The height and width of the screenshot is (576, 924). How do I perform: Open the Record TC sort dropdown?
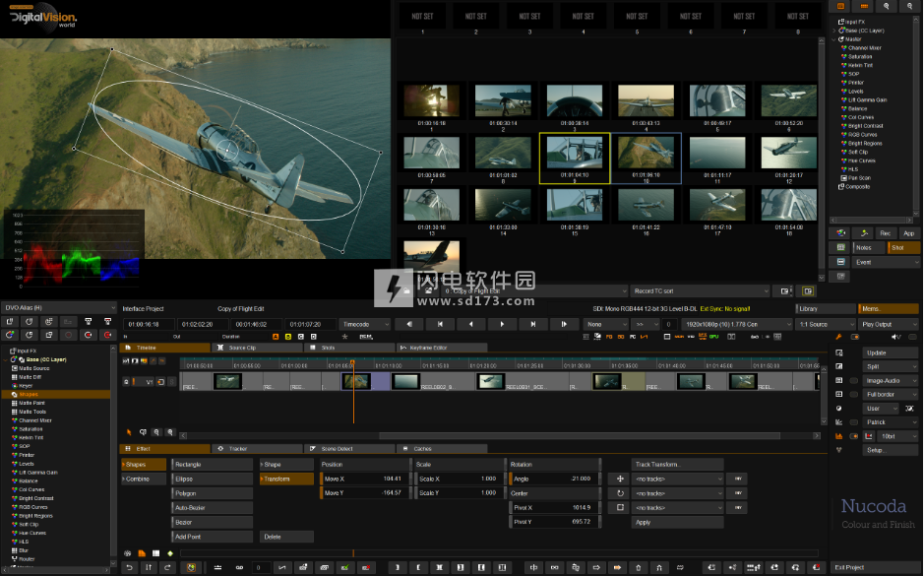[700, 291]
